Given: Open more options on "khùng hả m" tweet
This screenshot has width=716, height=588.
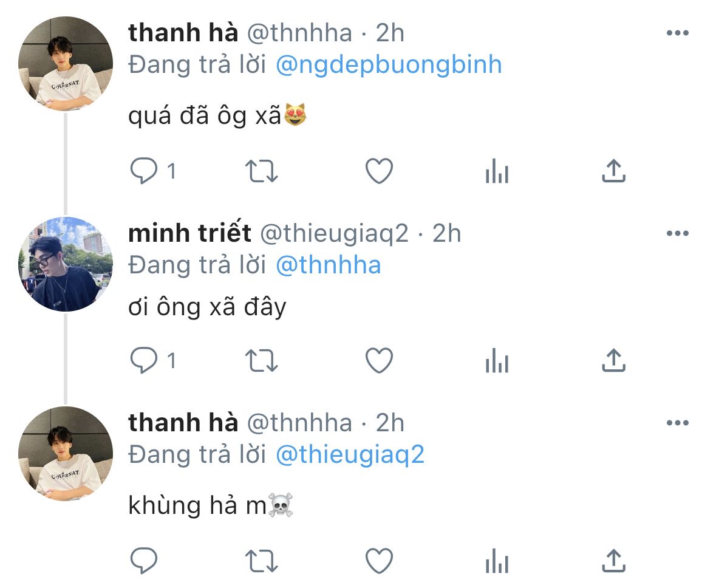Looking at the screenshot, I should (x=677, y=423).
